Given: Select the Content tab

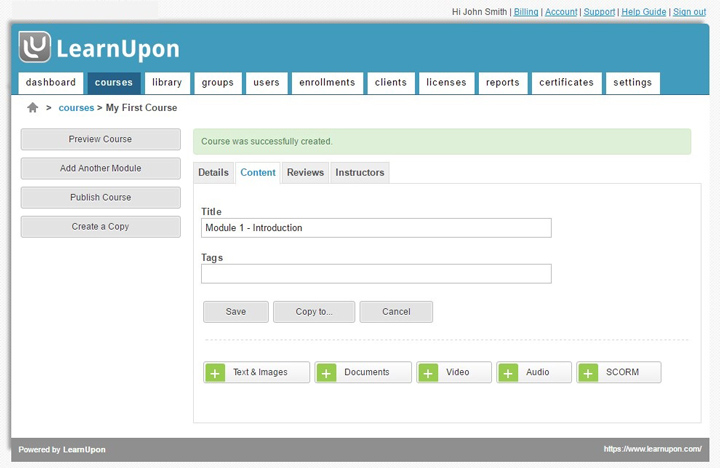Looking at the screenshot, I should 258,173.
